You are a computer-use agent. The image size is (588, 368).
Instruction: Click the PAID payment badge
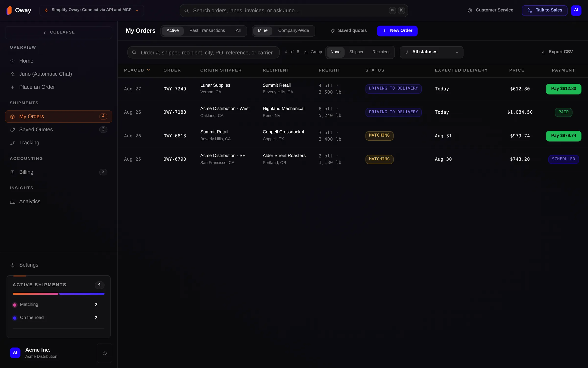tap(563, 112)
